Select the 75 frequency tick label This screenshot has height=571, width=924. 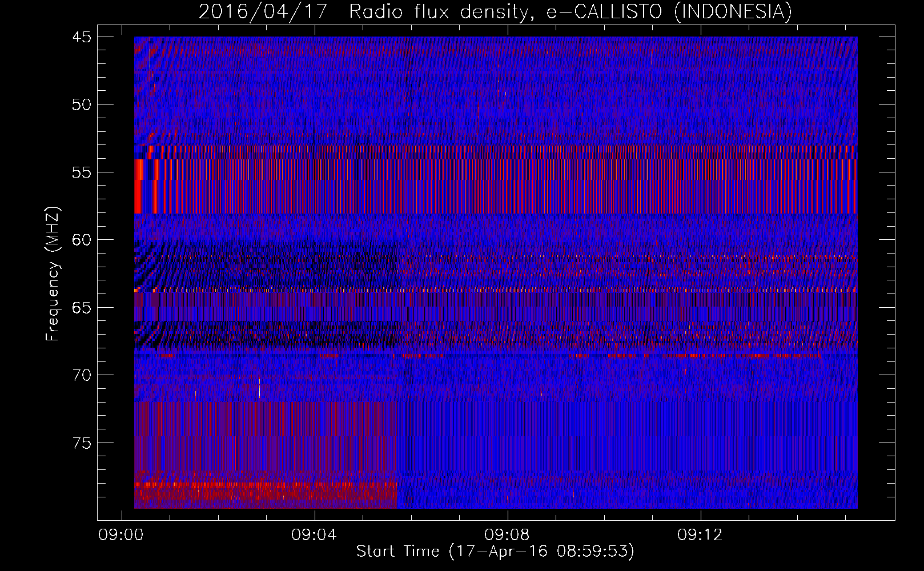tap(82, 443)
